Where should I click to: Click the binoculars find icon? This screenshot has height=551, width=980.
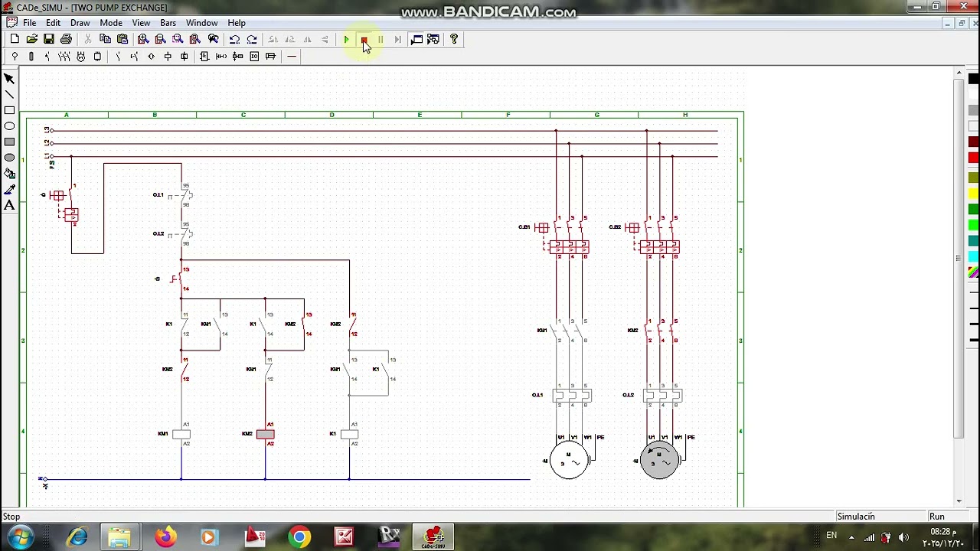(214, 39)
